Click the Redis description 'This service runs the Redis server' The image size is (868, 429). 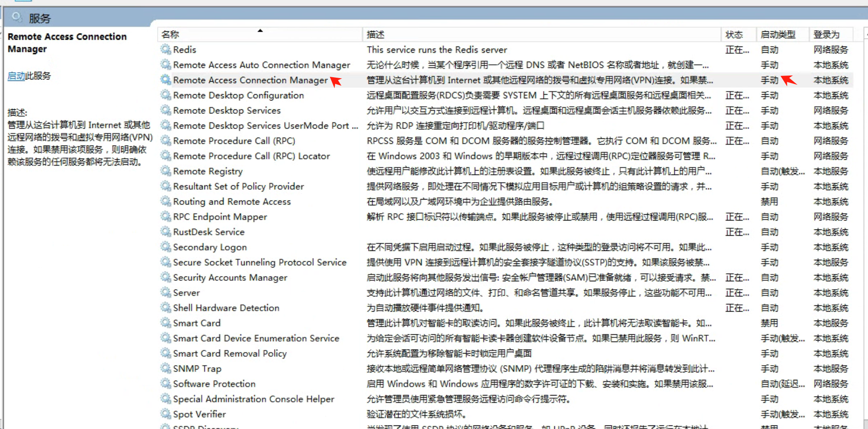437,50
